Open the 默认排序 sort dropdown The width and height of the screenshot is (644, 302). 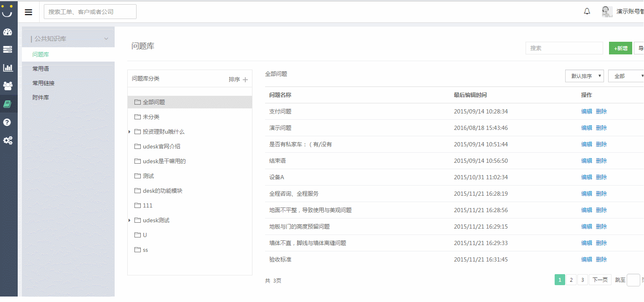(x=584, y=76)
